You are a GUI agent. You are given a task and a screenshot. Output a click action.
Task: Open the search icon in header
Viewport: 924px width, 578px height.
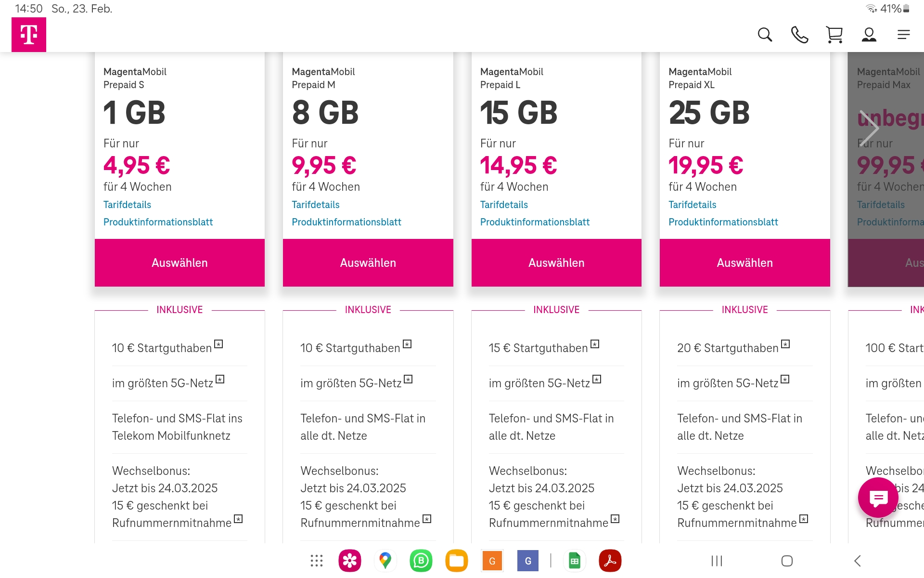[765, 35]
